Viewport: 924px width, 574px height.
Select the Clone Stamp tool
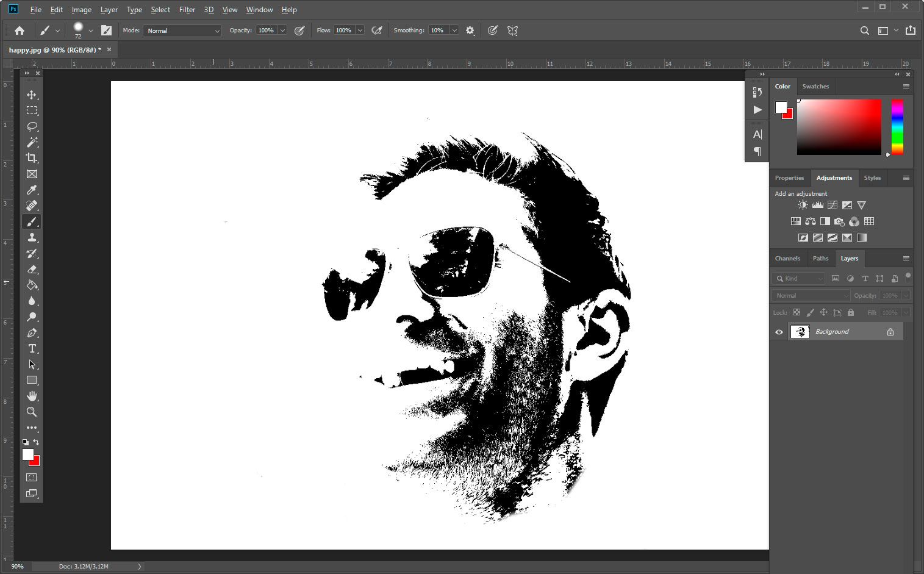click(x=32, y=237)
